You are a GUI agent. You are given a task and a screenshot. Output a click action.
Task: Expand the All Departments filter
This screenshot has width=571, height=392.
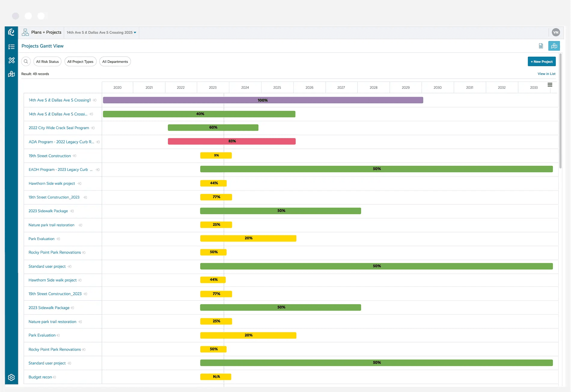point(115,62)
